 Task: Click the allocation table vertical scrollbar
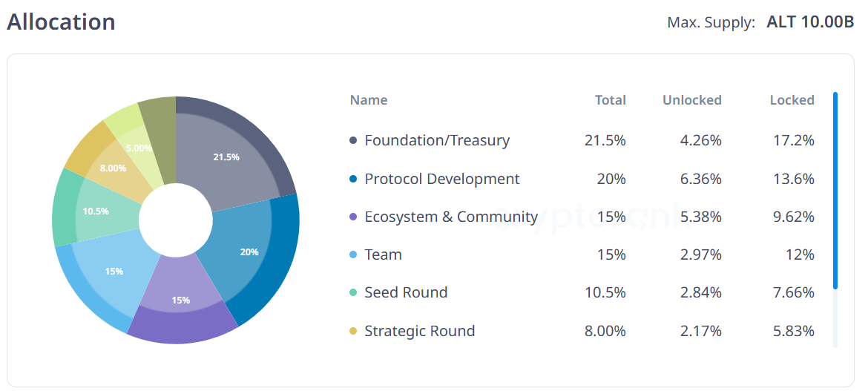tap(835, 190)
